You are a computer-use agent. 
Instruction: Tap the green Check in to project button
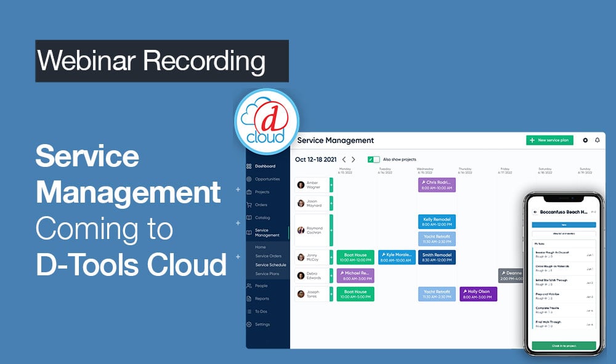564,346
